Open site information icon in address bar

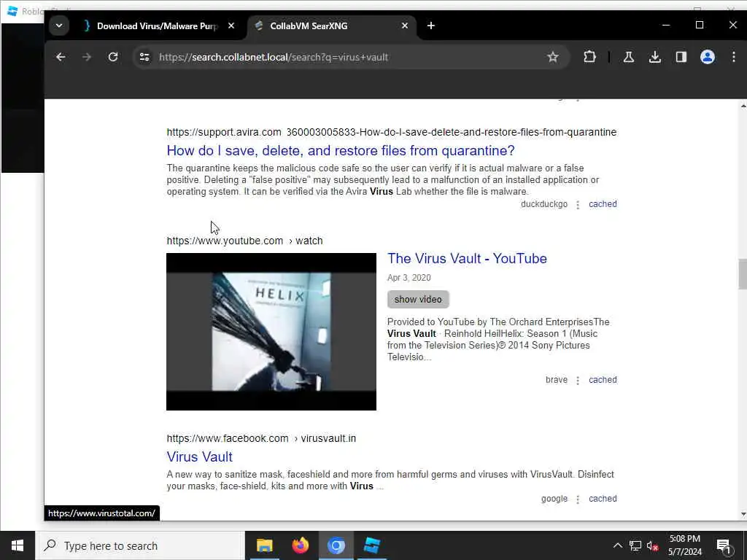coord(144,57)
